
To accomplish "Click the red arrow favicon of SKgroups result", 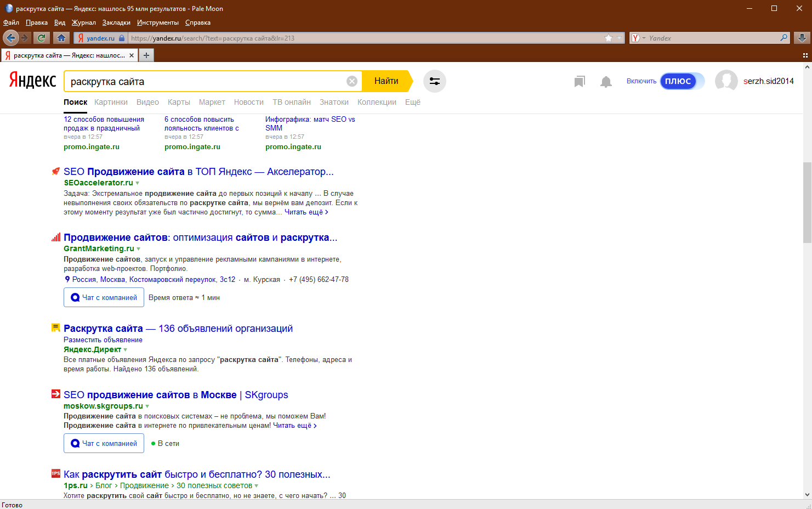I will [55, 394].
